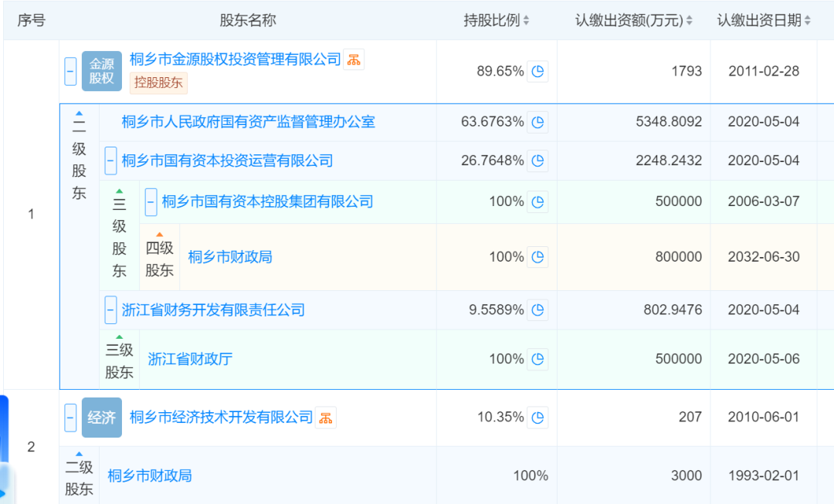Open 浙江省财务开发有限责任公司 link
The width and height of the screenshot is (834, 504).
pyautogui.click(x=213, y=310)
